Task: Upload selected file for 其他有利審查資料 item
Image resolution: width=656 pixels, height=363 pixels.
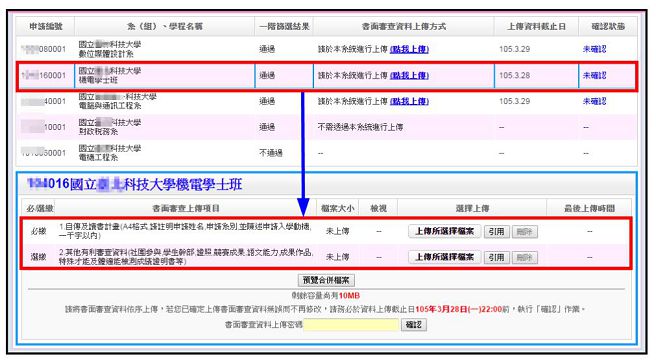Action: (444, 257)
